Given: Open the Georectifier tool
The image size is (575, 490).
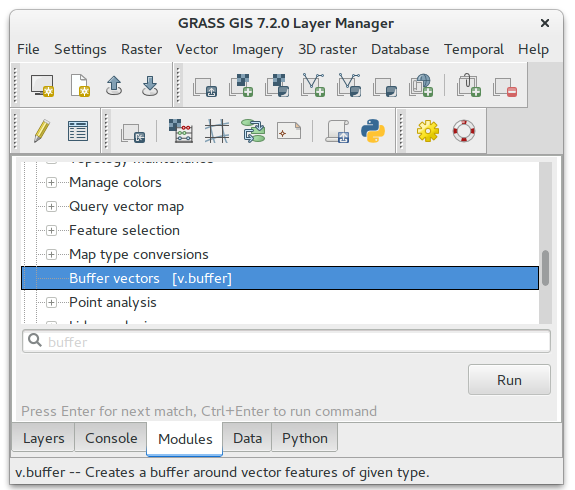Looking at the screenshot, I should click(217, 131).
